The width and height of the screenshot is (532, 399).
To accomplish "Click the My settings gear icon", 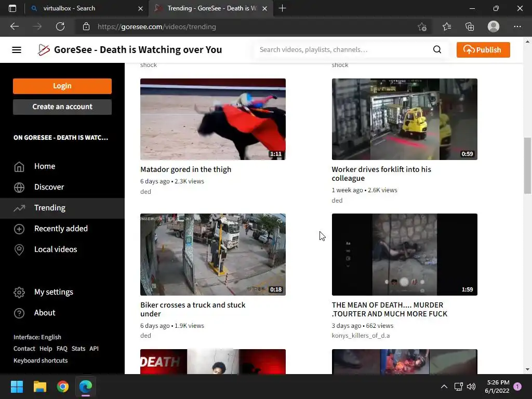I will click(19, 292).
